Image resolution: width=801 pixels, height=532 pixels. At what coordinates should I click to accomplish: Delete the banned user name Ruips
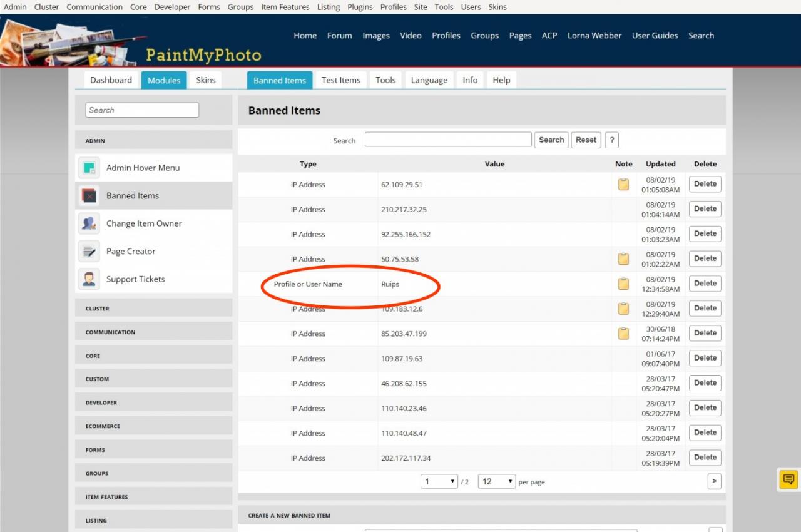[x=705, y=284]
